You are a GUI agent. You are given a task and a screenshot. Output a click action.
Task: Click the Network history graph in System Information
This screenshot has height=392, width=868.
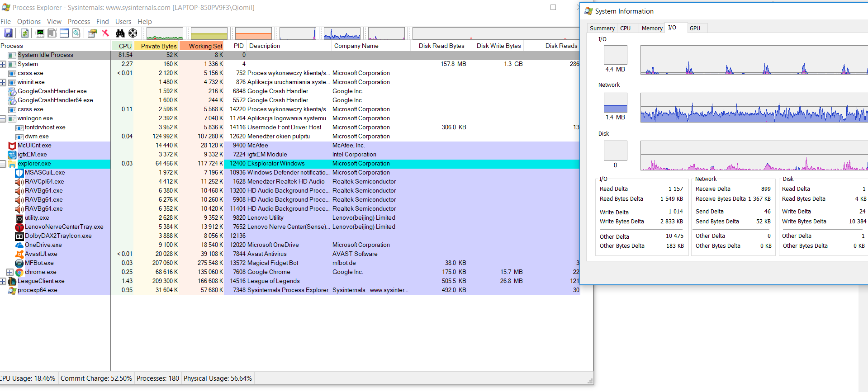(754, 108)
